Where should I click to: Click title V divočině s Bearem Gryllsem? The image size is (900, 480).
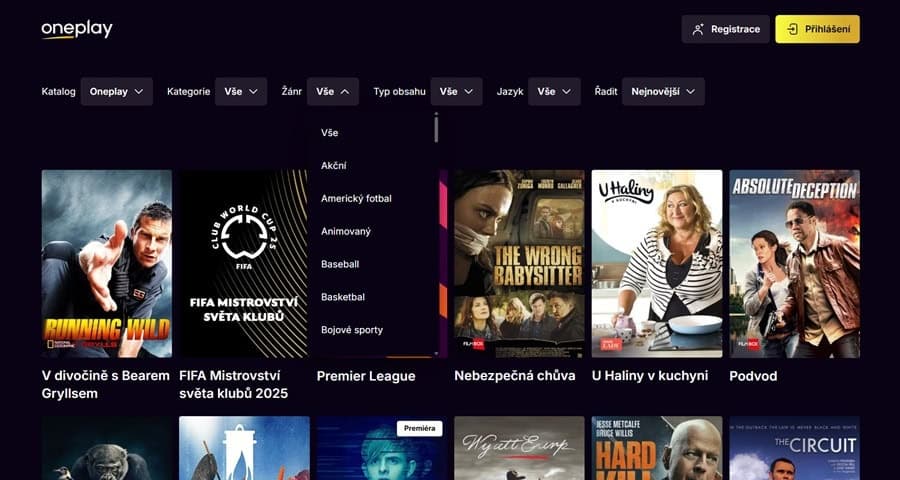click(x=106, y=385)
